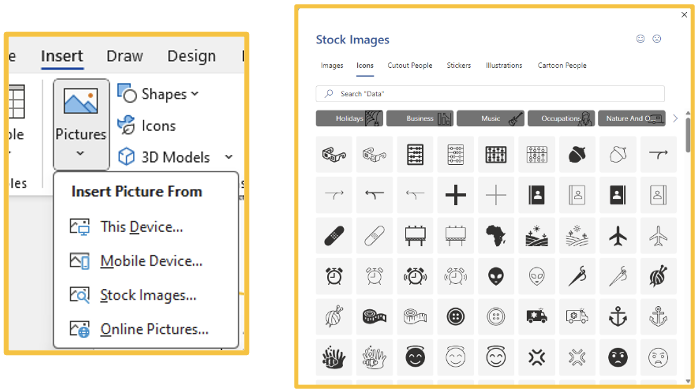
Task: Select the filled ambulance icon
Action: point(536,316)
